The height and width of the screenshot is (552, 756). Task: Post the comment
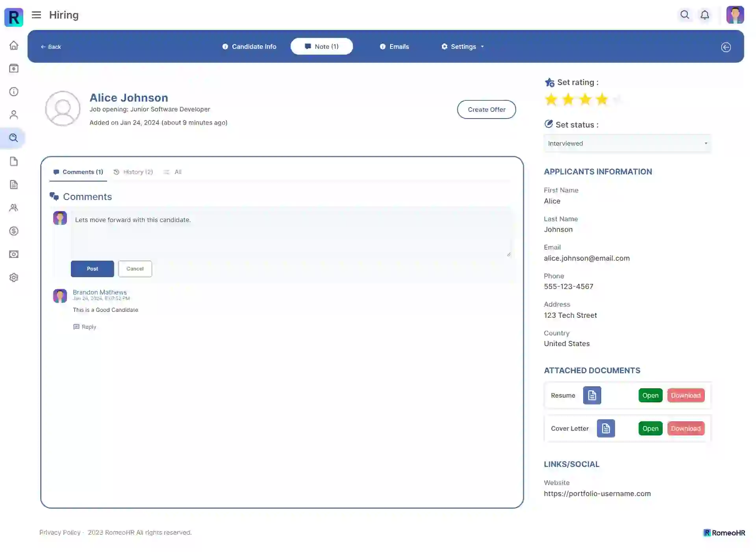(93, 269)
